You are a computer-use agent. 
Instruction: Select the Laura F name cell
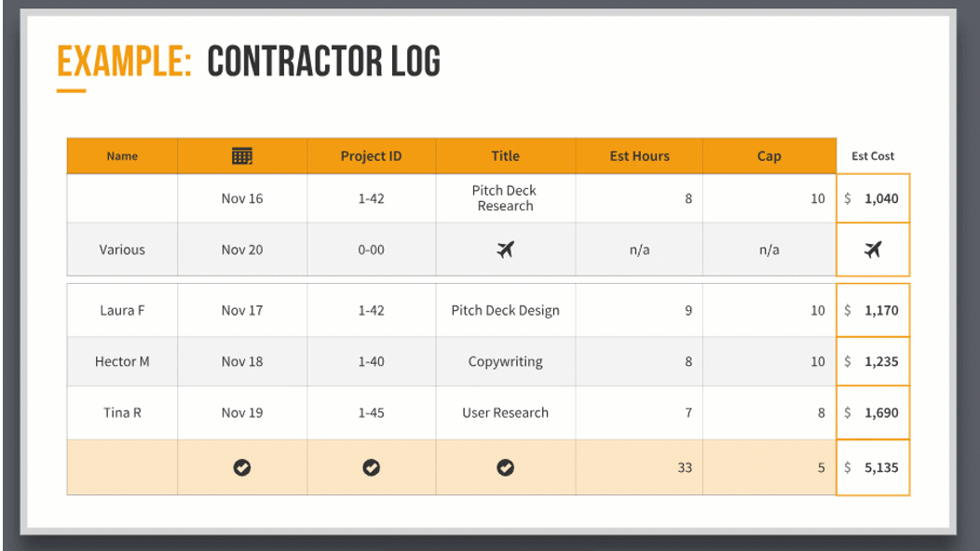(x=122, y=310)
